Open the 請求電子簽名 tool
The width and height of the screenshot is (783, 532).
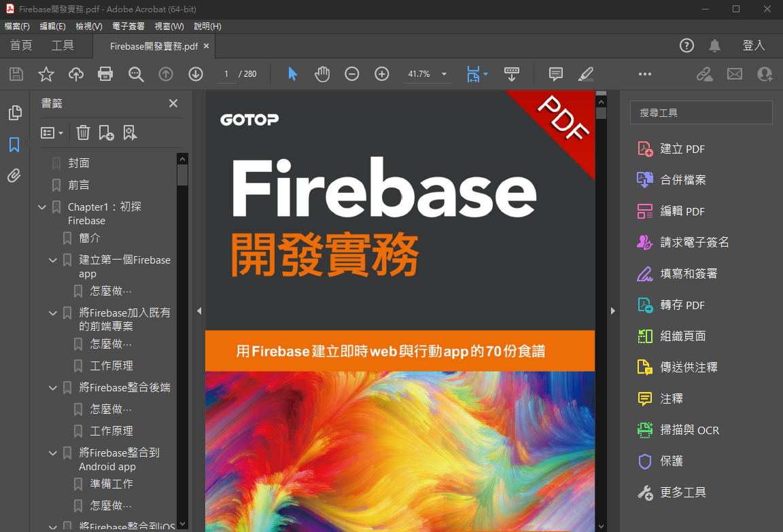click(683, 243)
